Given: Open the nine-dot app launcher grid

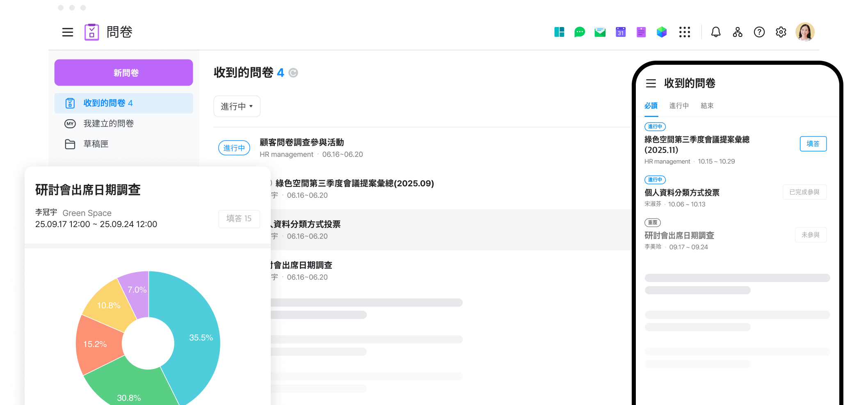Looking at the screenshot, I should [684, 32].
